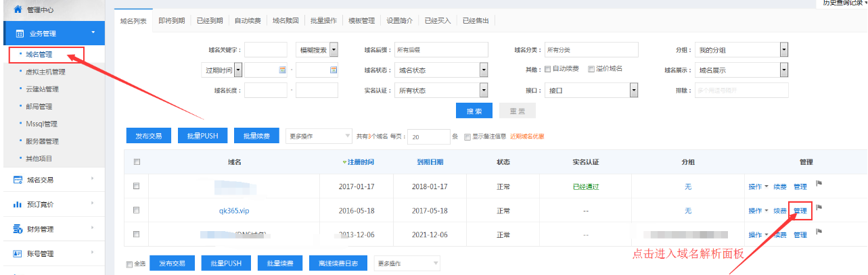This screenshot has width=868, height=275.
Task: Open the start date calendar picker icon
Action: [x=283, y=70]
